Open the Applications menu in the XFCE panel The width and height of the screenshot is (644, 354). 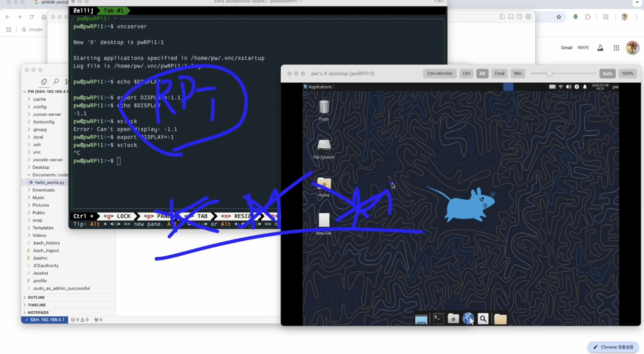point(319,87)
